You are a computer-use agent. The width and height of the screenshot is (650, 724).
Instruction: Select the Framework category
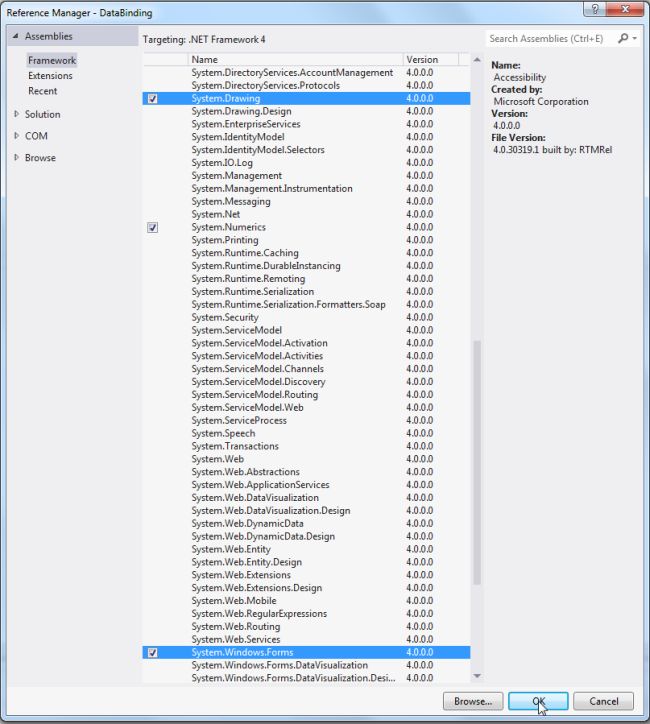tap(52, 60)
